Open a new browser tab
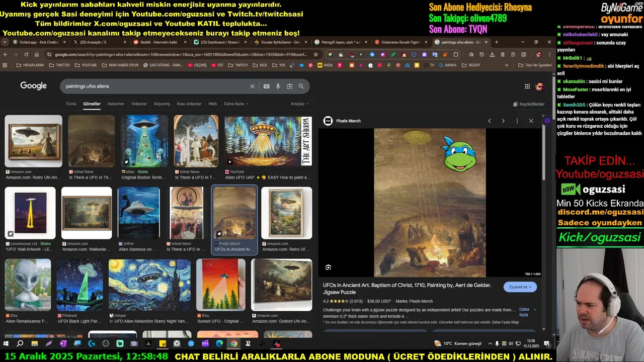This screenshot has height=362, width=644. click(497, 42)
